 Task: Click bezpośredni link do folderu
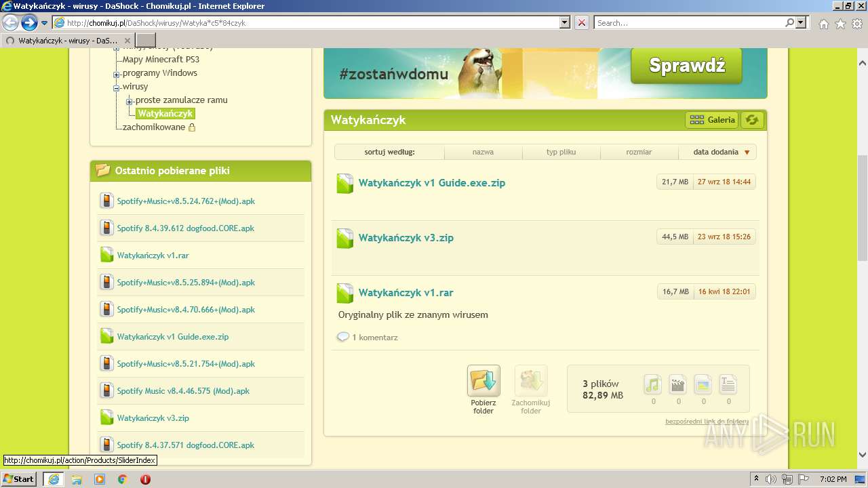tap(707, 422)
